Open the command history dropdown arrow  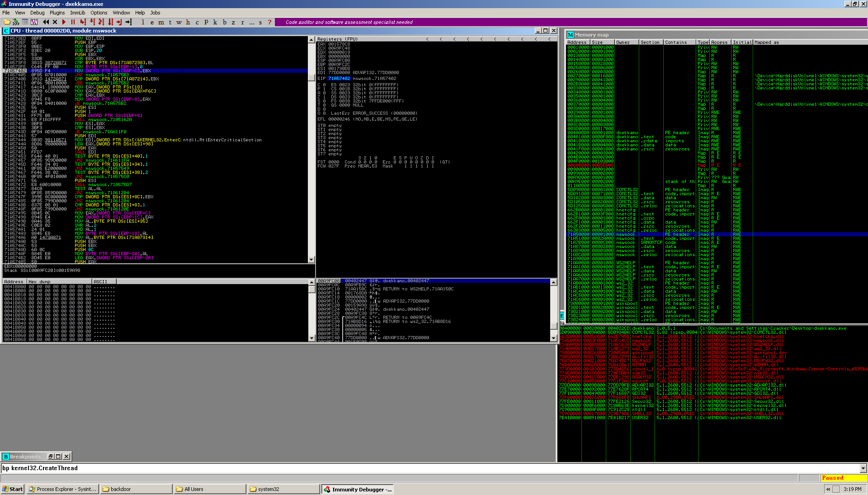click(863, 468)
